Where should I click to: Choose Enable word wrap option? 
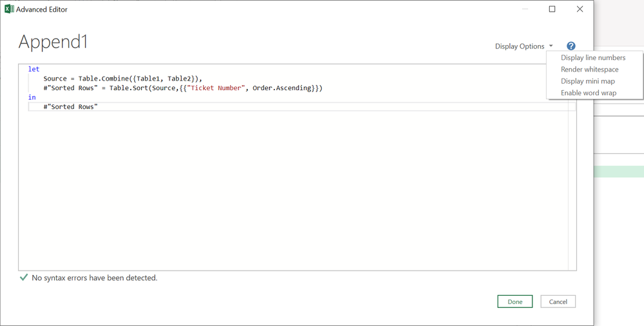coord(589,93)
